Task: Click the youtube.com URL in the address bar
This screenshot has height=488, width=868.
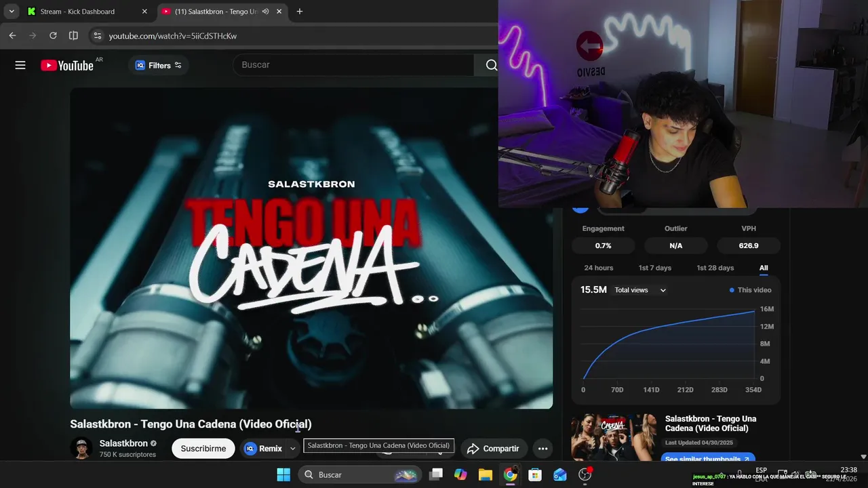Action: click(173, 36)
